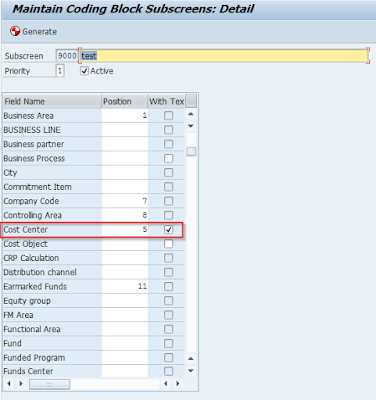Click the horizontal scrollbar thumb at bottom
The width and height of the screenshot is (376, 400).
tap(49, 384)
